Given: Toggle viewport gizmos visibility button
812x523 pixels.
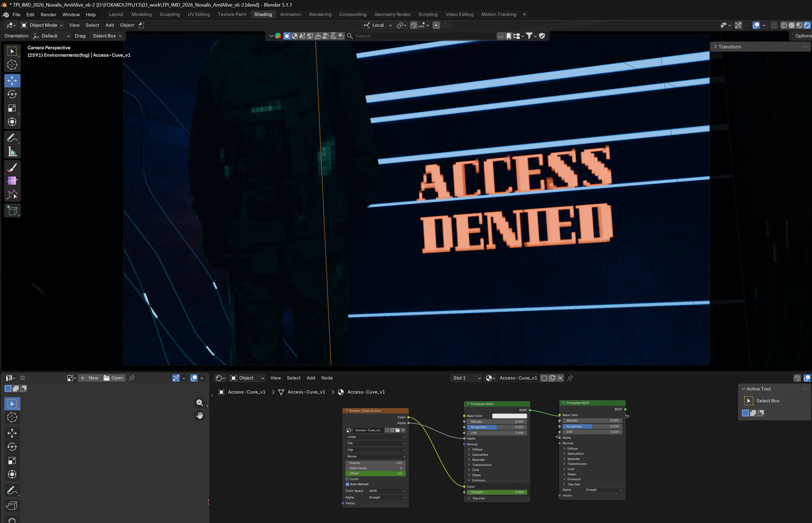Looking at the screenshot, I should (x=738, y=25).
